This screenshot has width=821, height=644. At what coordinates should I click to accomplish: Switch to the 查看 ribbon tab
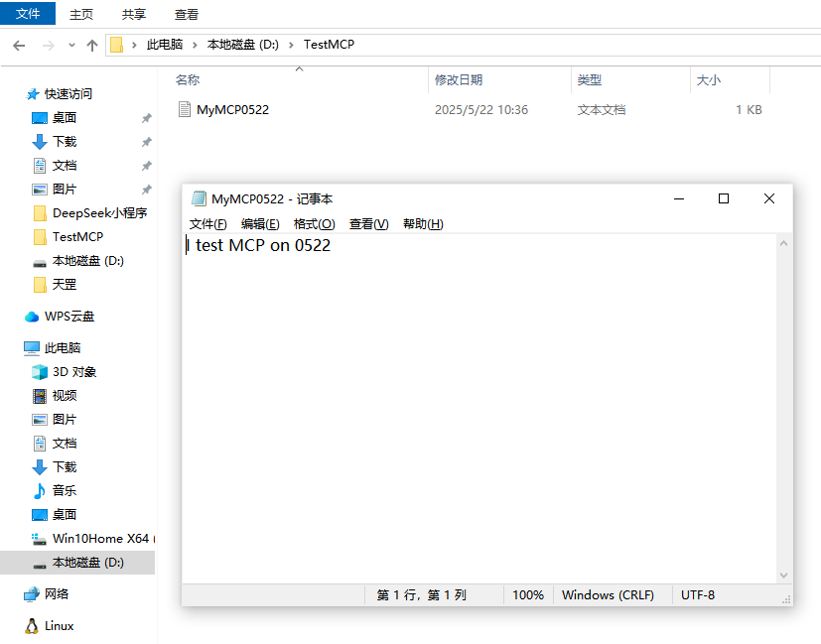[x=187, y=14]
